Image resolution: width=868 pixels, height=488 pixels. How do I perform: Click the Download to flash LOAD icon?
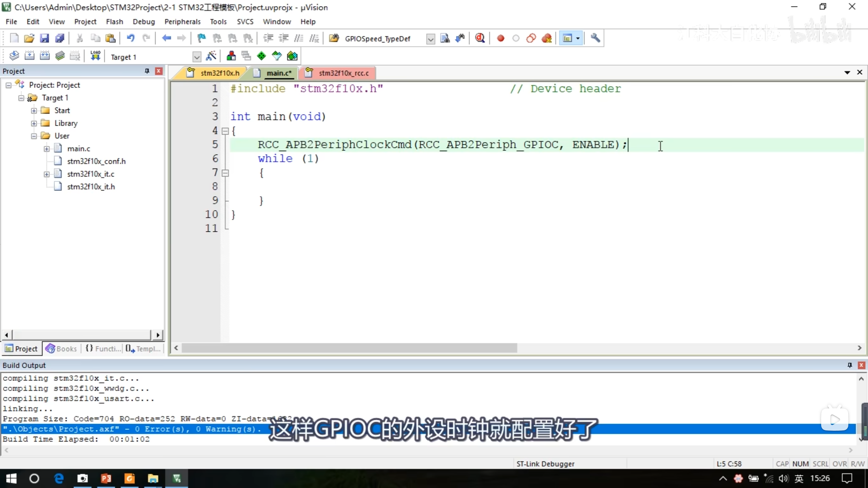point(95,56)
